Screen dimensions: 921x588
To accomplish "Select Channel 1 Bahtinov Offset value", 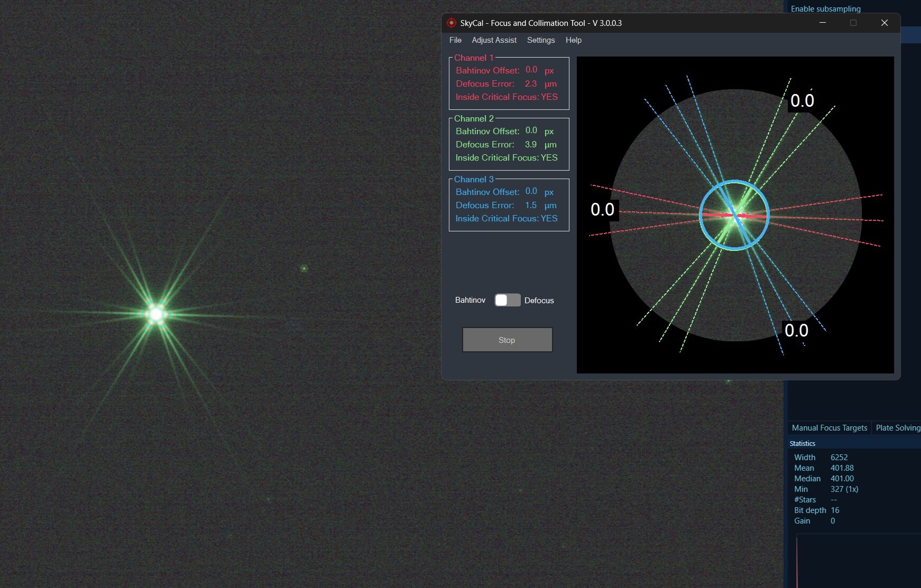I will [x=531, y=70].
